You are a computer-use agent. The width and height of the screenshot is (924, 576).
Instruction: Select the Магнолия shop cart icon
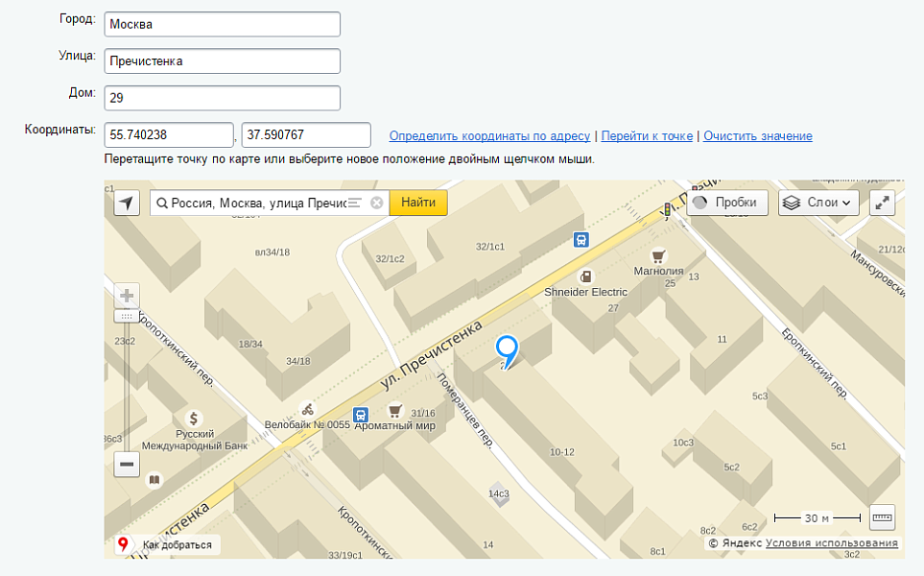pos(658,255)
